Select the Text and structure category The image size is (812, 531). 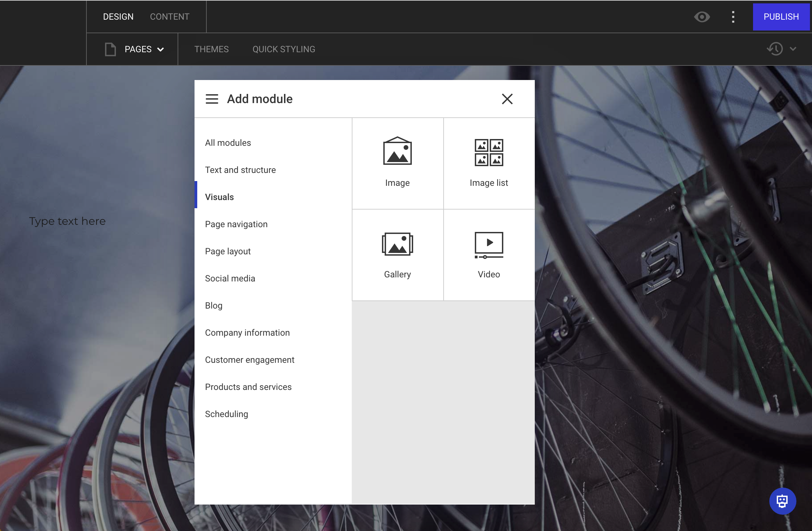pyautogui.click(x=240, y=170)
